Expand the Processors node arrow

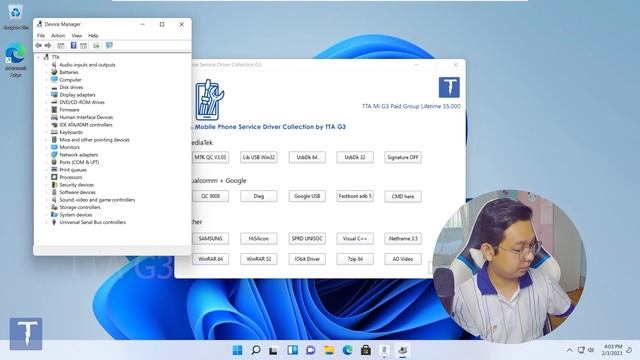pyautogui.click(x=46, y=177)
